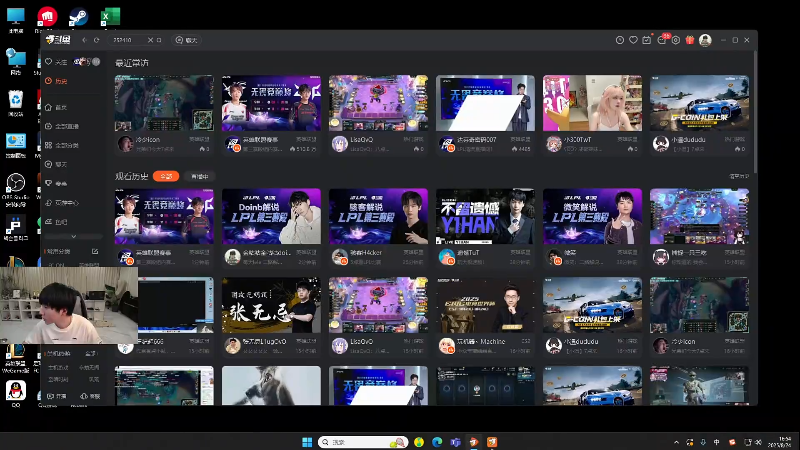Open the 灭机器·Machine stream thumbnail
Viewport: 800px width, 450px height.
tap(485, 305)
